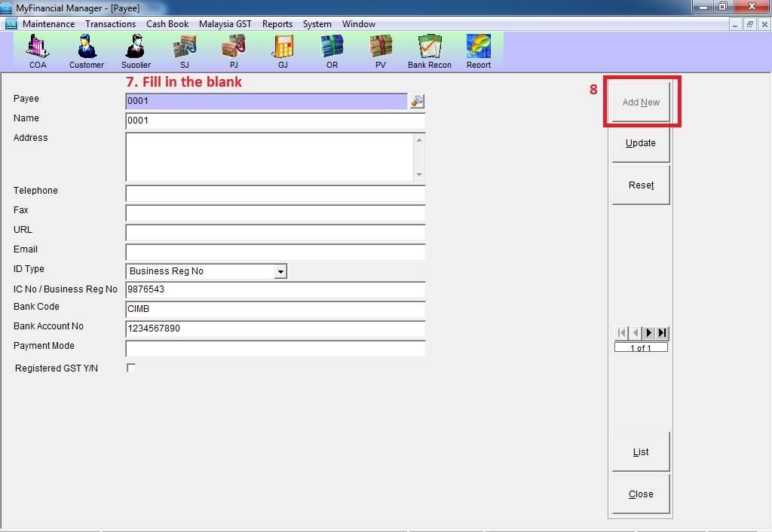Open the Customer module icon
This screenshot has width=772, height=532.
(87, 50)
